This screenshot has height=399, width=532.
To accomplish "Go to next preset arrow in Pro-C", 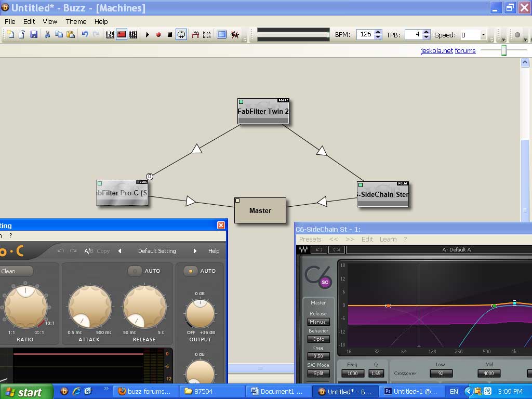I will [195, 251].
